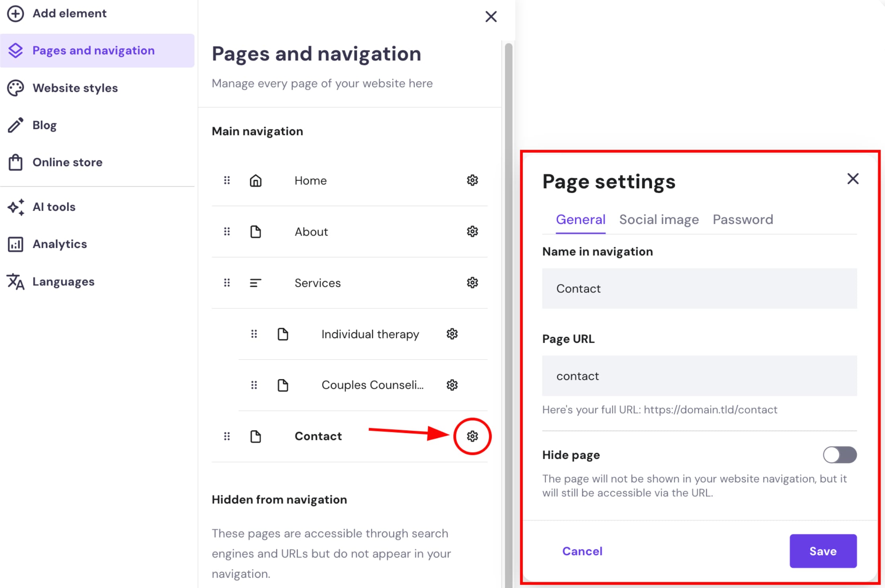The height and width of the screenshot is (588, 885).
Task: Open settings gear for Individual therapy
Action: tap(452, 334)
